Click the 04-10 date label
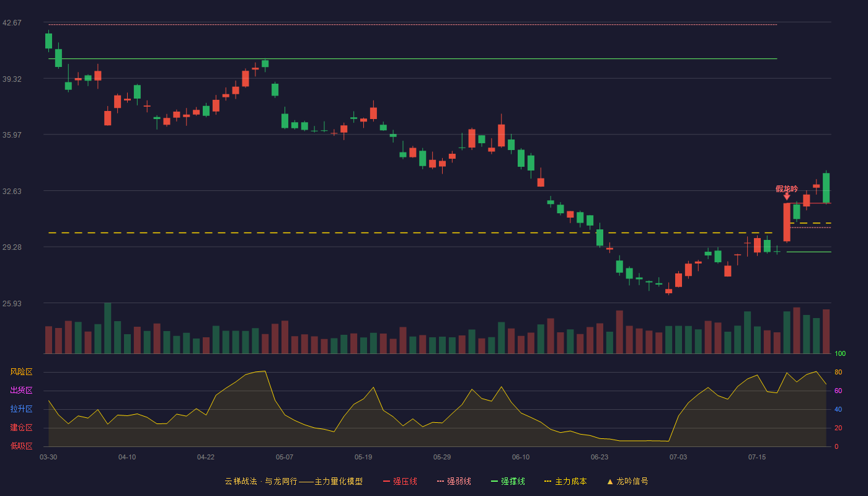The width and height of the screenshot is (868, 496). point(127,457)
